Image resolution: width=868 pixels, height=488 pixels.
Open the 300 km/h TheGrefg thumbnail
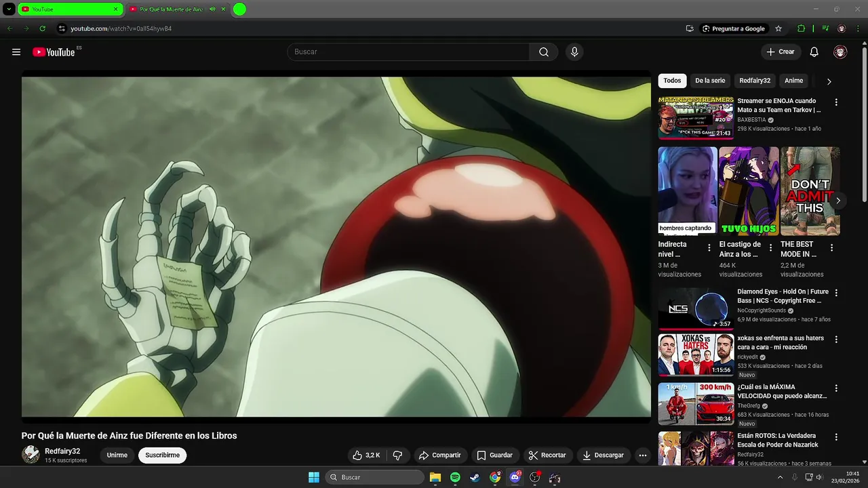point(696,403)
